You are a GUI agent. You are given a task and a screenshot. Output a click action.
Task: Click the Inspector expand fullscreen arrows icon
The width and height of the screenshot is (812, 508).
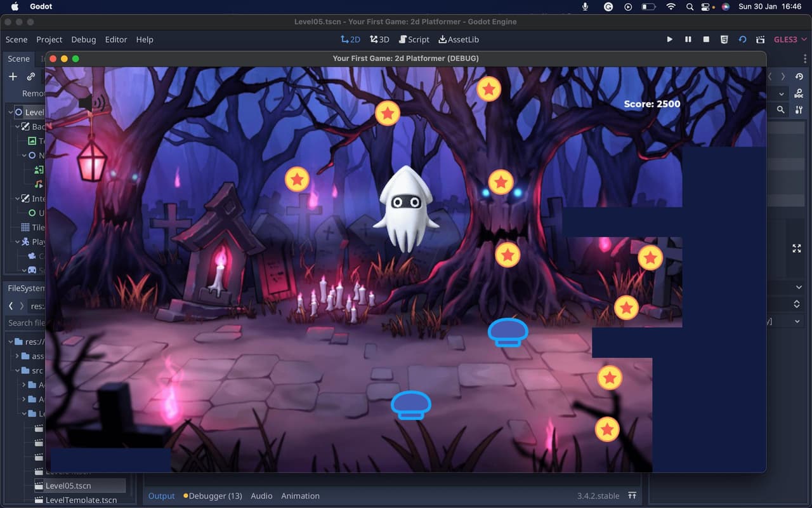[x=797, y=249]
